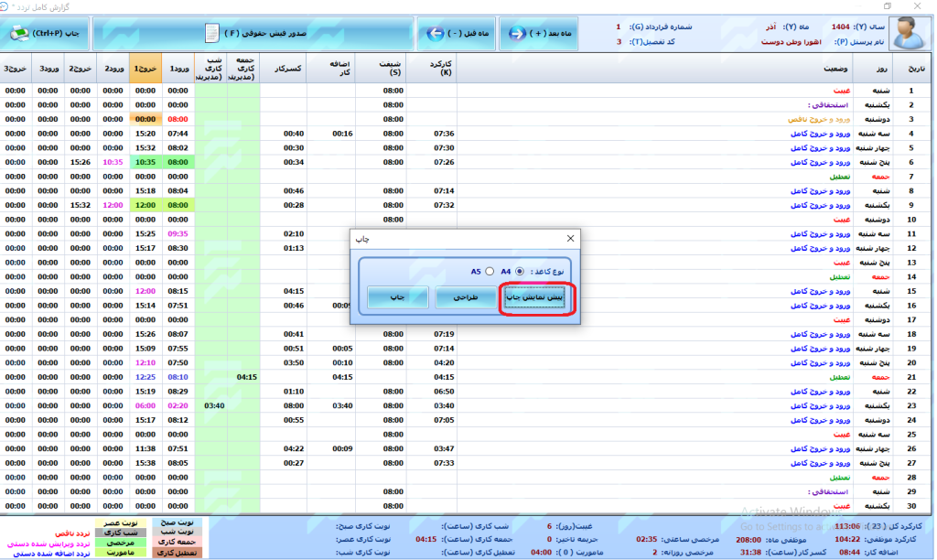Choose the A5 paper size radio button
Screen dimensions: 937x560
point(490,271)
